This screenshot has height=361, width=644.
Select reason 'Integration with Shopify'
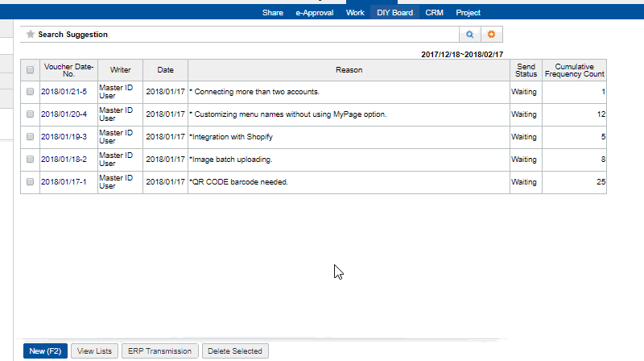pyautogui.click(x=231, y=137)
